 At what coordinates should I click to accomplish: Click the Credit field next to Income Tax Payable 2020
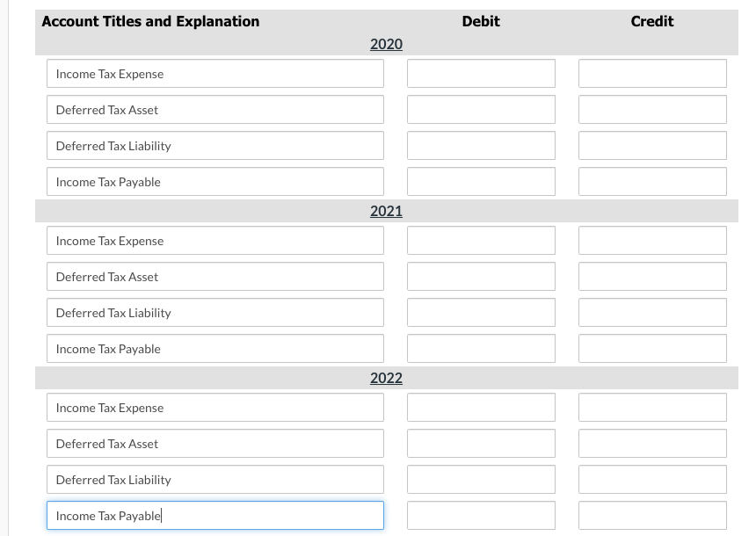tap(651, 181)
